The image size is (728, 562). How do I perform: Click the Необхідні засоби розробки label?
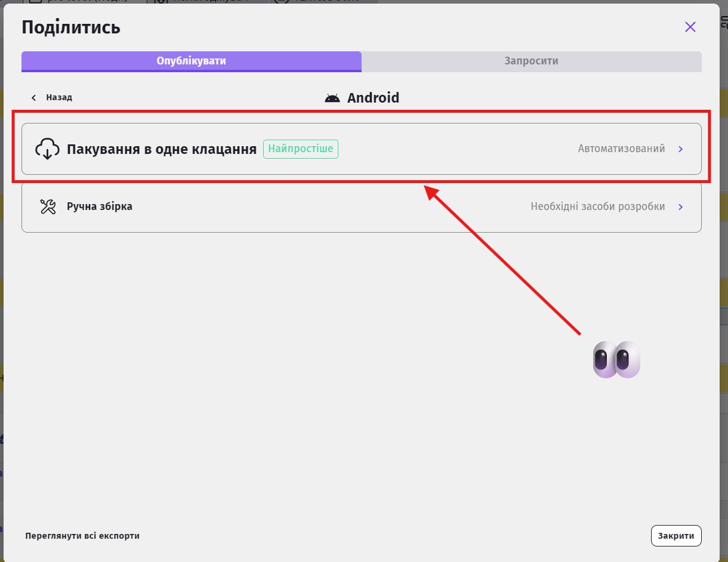tap(598, 206)
